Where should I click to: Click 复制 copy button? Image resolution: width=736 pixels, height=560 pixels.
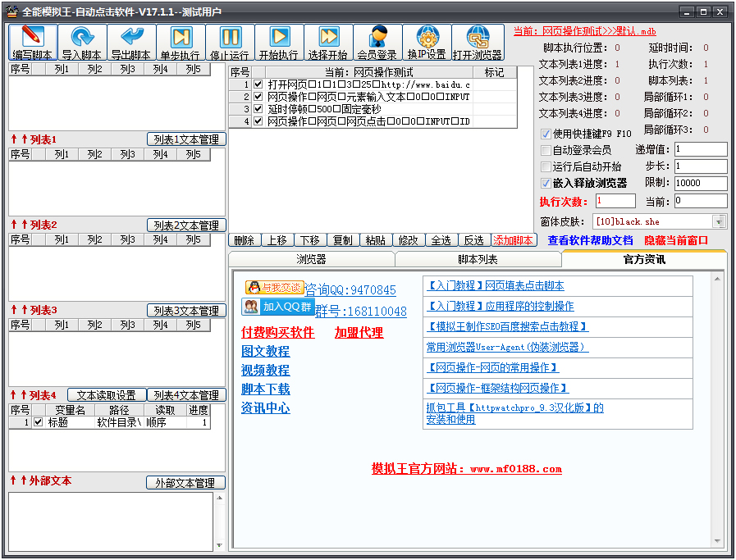tap(343, 240)
